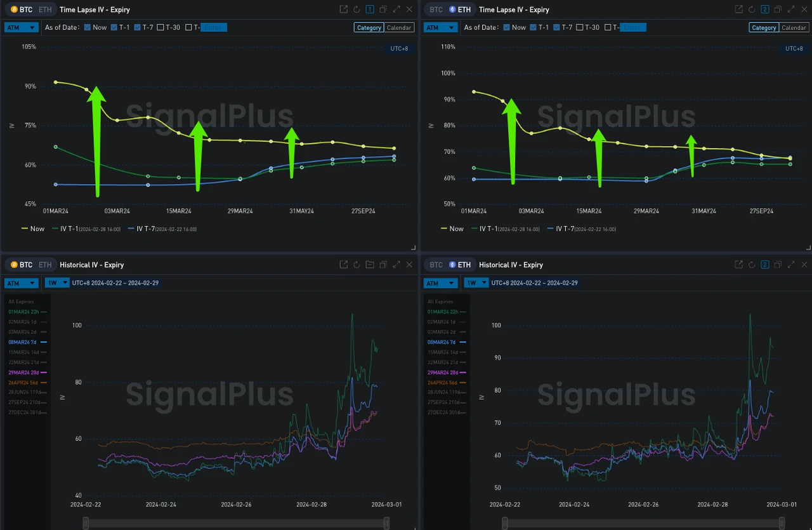Open the ATM dropdown in ETH Historical IV panel

point(440,283)
